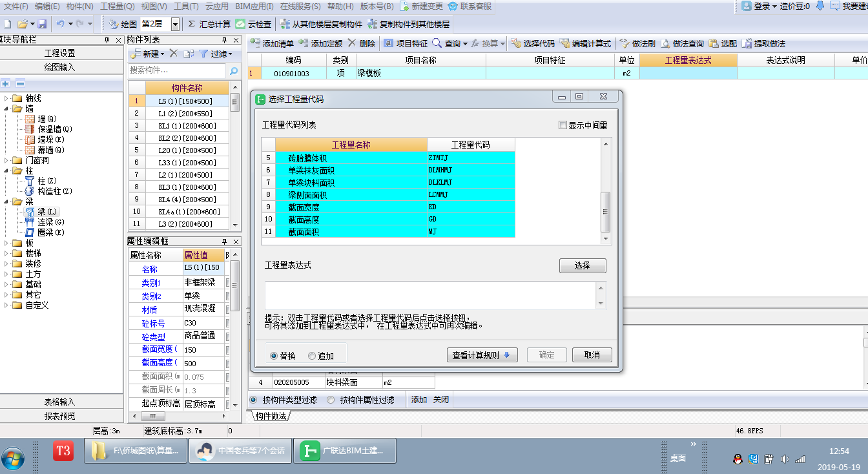Click 做法刷 toolbar item

point(637,43)
